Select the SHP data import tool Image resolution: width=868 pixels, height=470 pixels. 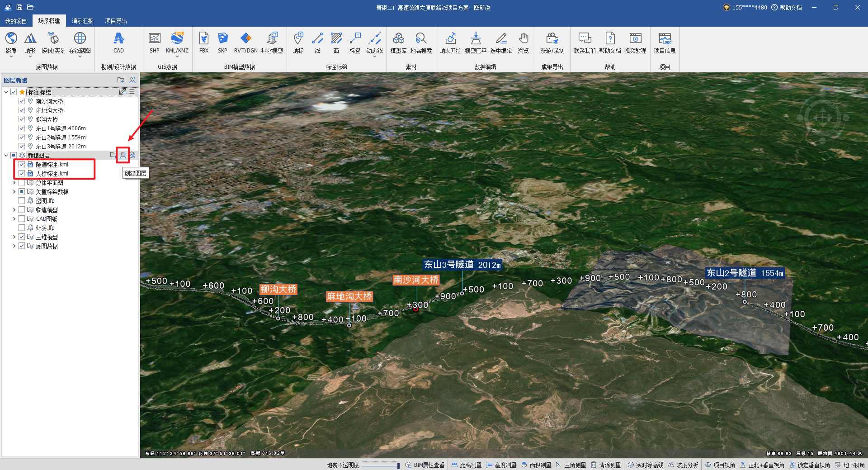pyautogui.click(x=154, y=39)
